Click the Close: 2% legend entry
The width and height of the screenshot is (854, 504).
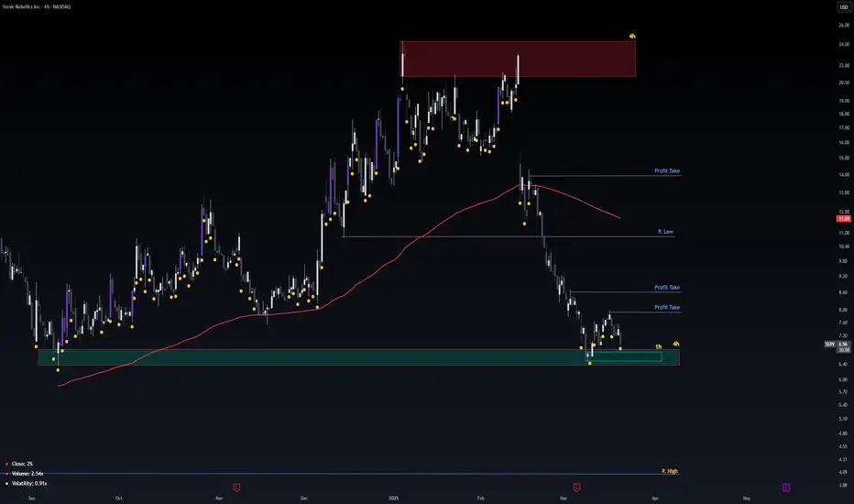22,464
